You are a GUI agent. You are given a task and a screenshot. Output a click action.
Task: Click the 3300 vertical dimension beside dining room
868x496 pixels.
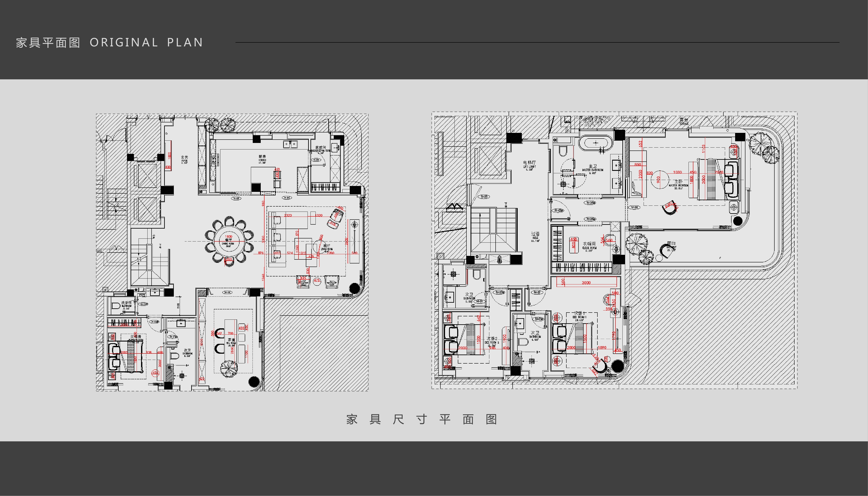[x=263, y=239]
